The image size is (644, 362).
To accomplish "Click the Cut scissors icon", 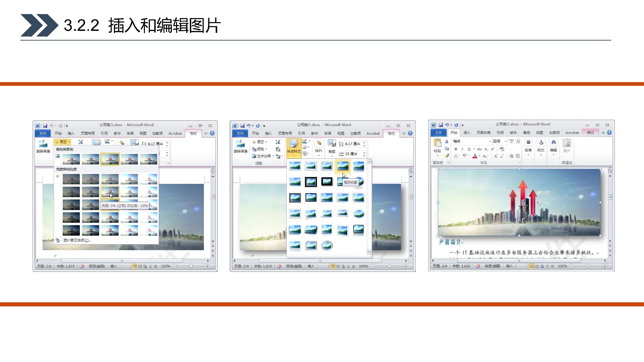I will [x=447, y=141].
